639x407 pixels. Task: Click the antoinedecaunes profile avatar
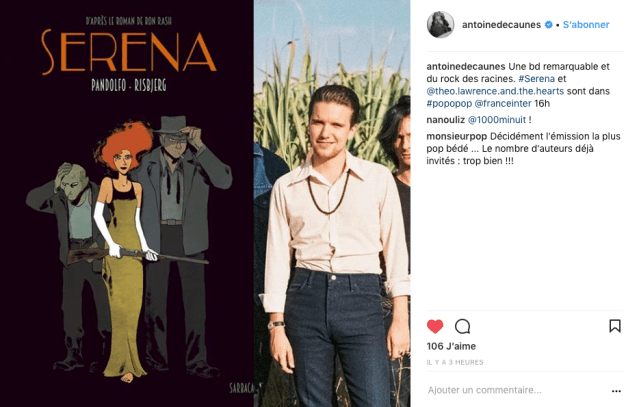click(x=440, y=25)
